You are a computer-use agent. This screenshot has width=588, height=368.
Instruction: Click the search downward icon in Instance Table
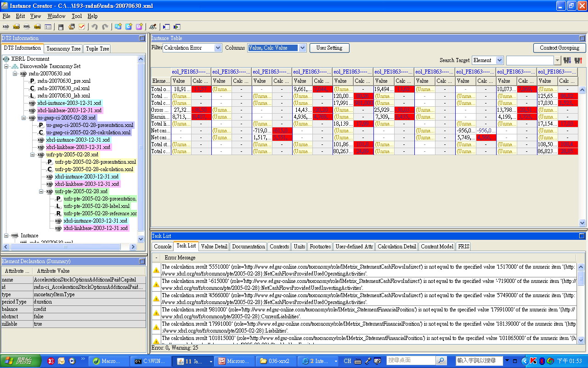(567, 60)
